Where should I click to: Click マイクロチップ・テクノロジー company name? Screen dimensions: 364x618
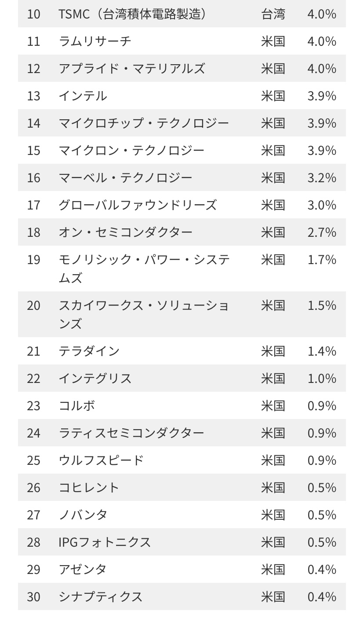[x=144, y=123]
